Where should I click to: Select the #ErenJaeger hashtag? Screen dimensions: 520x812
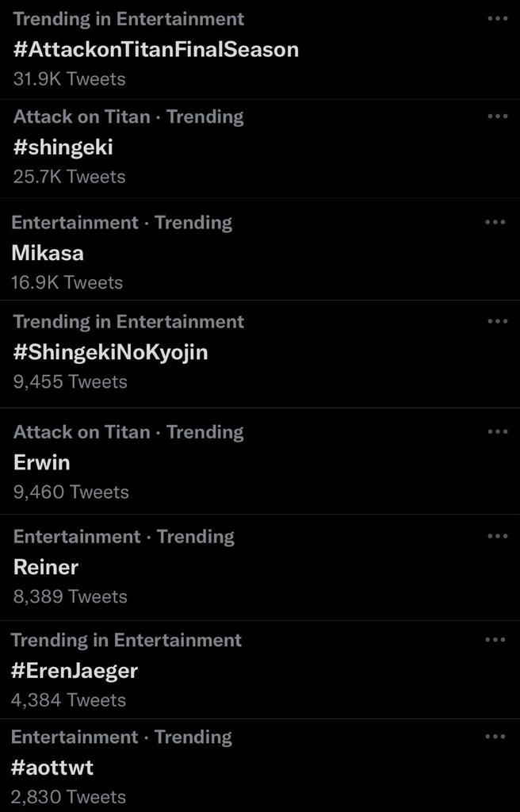(x=75, y=670)
